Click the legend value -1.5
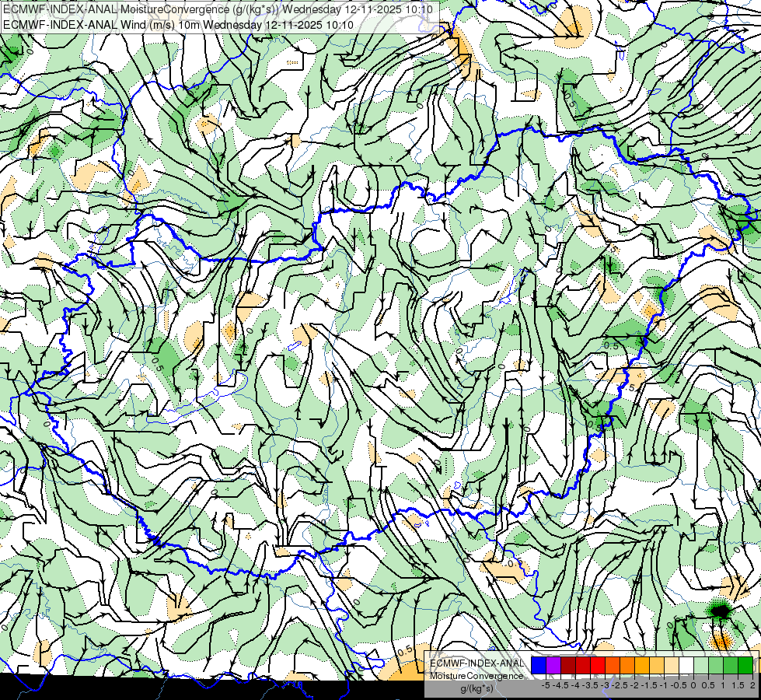 tap(649, 685)
